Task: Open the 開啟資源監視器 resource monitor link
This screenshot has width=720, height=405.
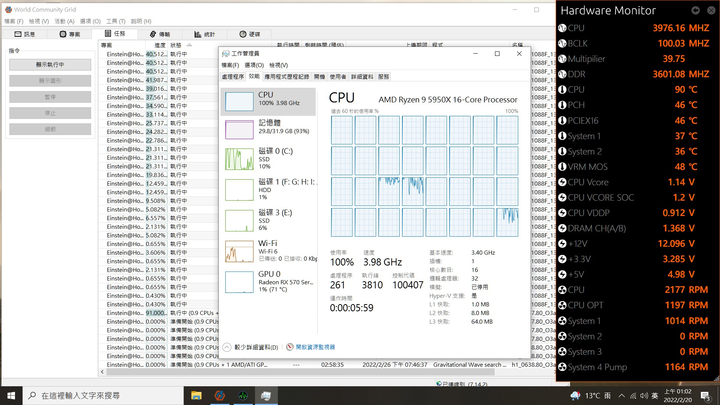Action: point(315,347)
